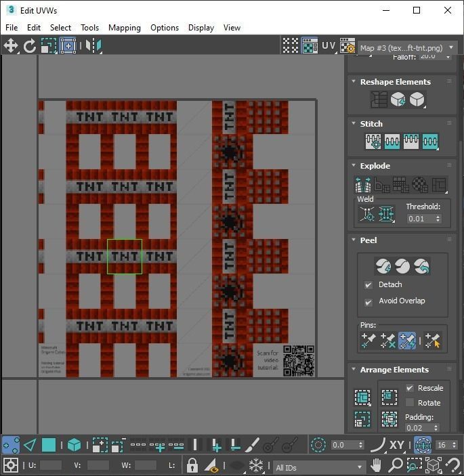Click the Relax custom cube icon
This screenshot has height=476, width=464.
tap(417, 100)
